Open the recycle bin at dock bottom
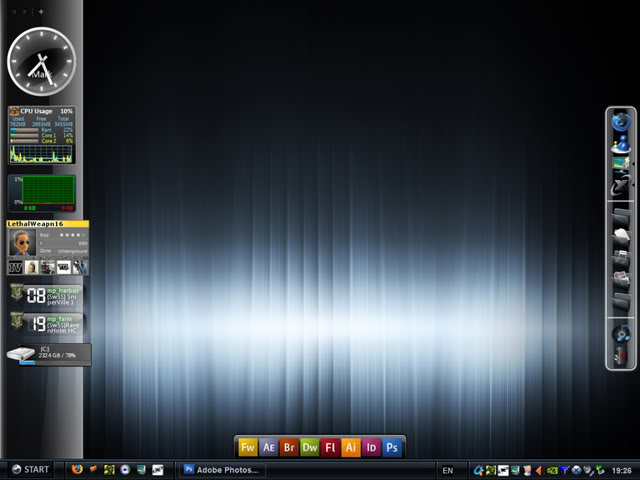Screen dimensions: 640x480 tap(621, 356)
